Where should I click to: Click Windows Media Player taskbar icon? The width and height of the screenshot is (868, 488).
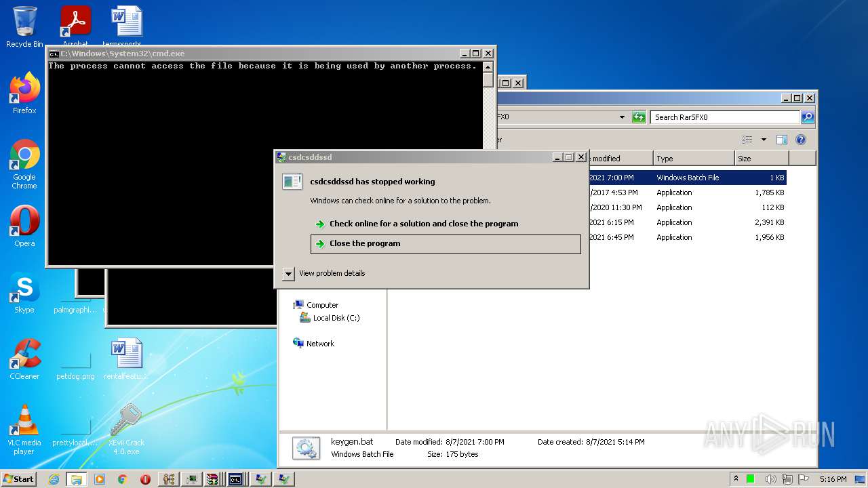100,479
